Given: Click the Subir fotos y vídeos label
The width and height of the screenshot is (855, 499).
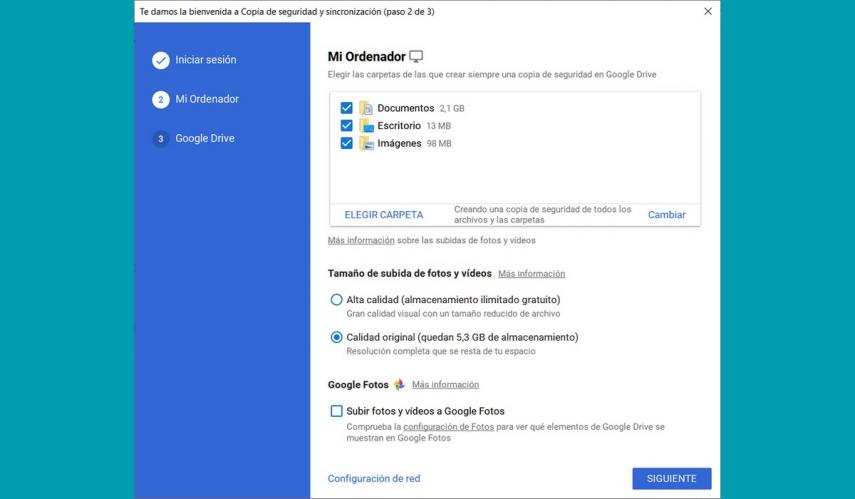Looking at the screenshot, I should pyautogui.click(x=425, y=411).
